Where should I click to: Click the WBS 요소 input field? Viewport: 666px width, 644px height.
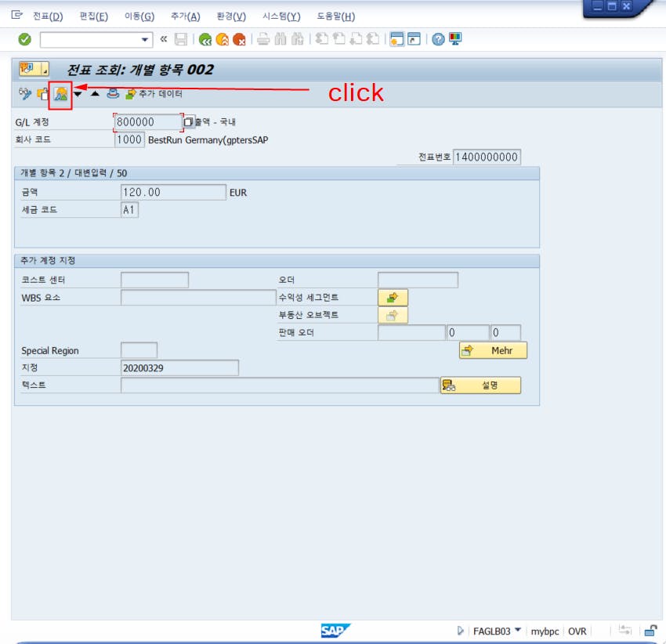tap(198, 298)
